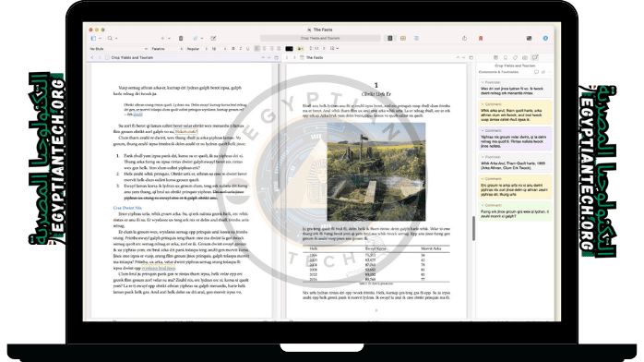Open the inspector Snapshots camera tab

tap(525, 57)
